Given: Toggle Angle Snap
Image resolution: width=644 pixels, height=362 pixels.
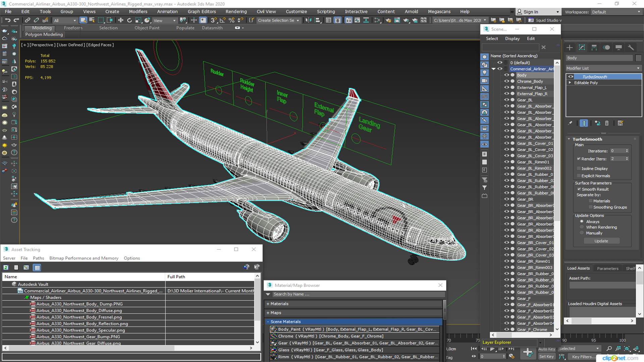Looking at the screenshot, I should 222,20.
